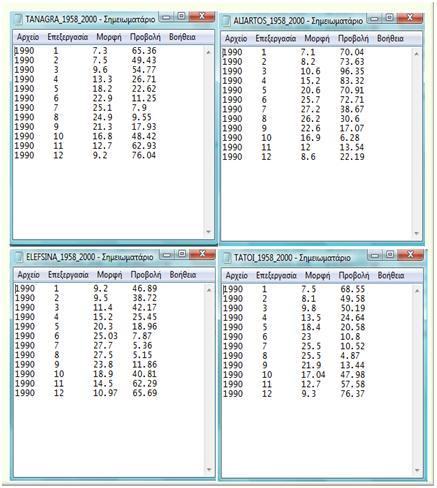Open Προβολή menu in ELEFSINA window
This screenshot has width=437, height=488.
pyautogui.click(x=146, y=275)
